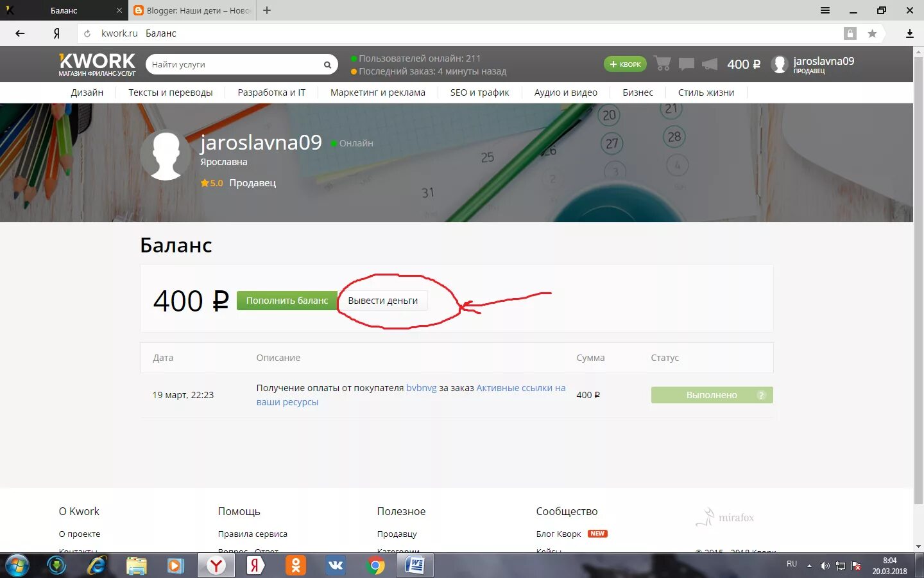924x578 pixels.
Task: Open the shopping cart icon in header
Action: [x=663, y=64]
